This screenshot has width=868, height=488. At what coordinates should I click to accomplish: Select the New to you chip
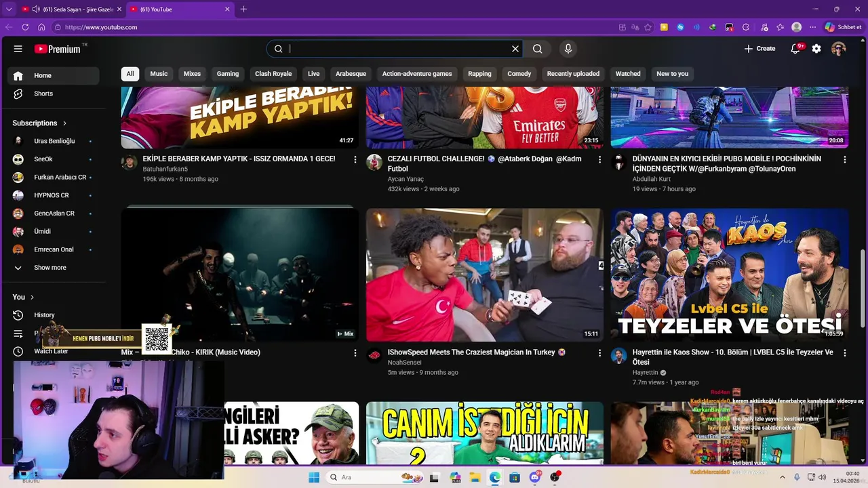tap(672, 74)
